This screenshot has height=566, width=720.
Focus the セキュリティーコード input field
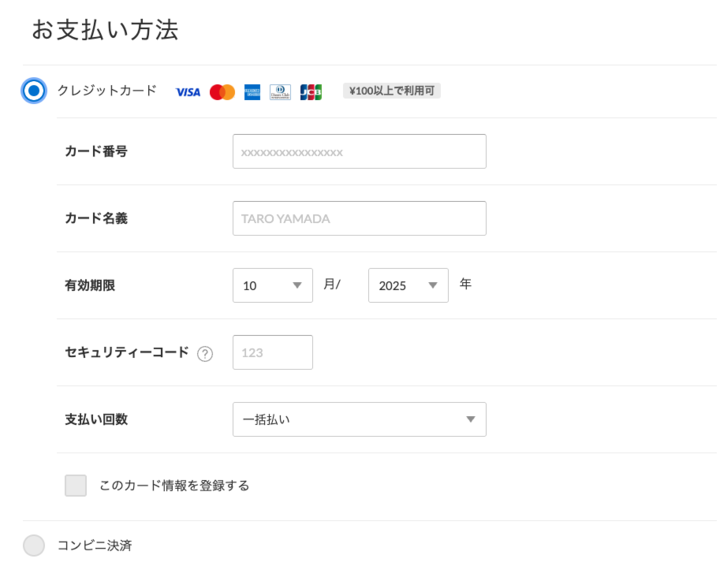tap(273, 353)
